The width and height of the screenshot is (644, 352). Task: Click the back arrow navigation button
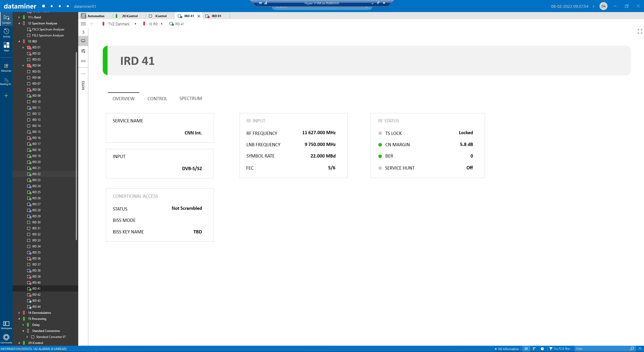coord(92,24)
